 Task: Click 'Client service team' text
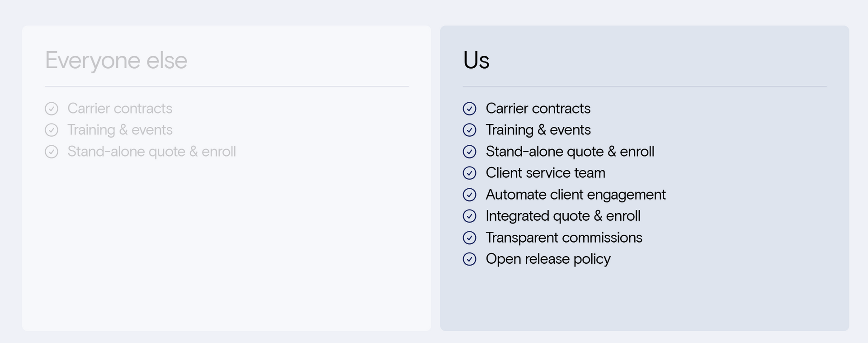click(x=545, y=173)
